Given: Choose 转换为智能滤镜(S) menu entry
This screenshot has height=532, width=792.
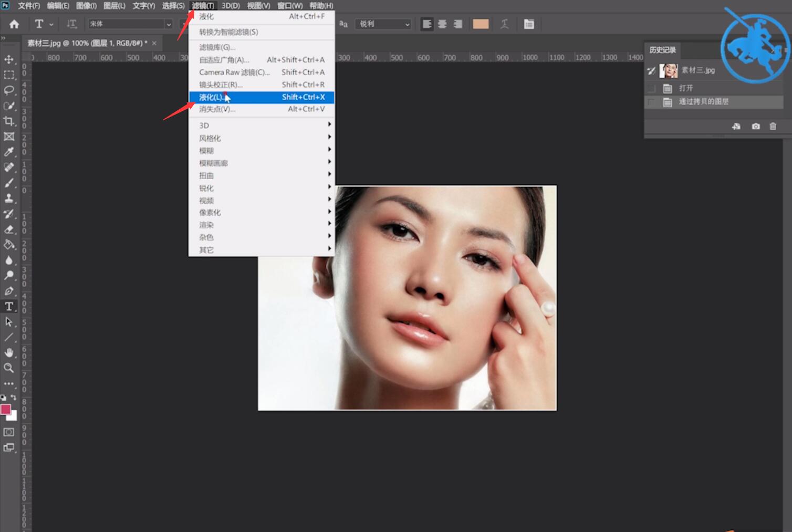Looking at the screenshot, I should pyautogui.click(x=262, y=32).
